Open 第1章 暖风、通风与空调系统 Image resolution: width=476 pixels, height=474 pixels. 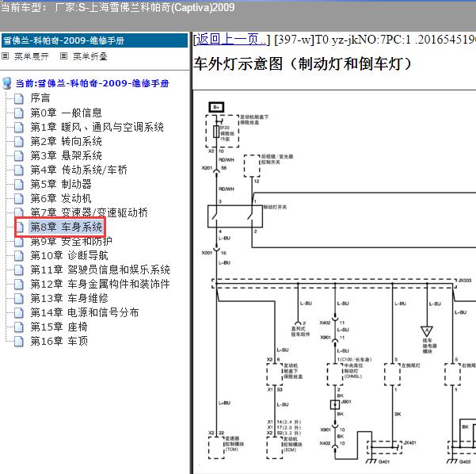pyautogui.click(x=97, y=127)
